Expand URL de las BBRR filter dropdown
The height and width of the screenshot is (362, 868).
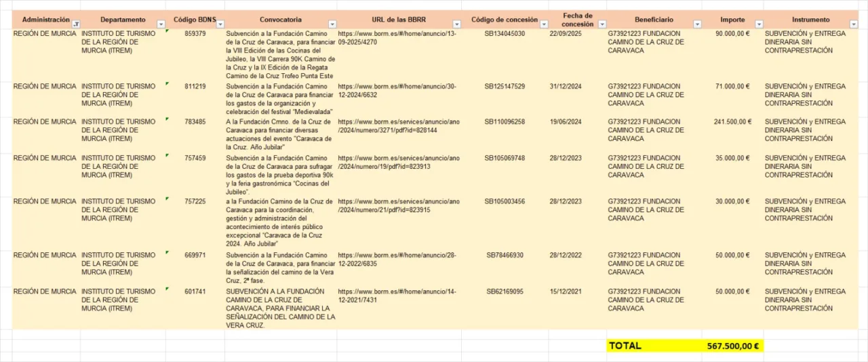click(x=456, y=24)
